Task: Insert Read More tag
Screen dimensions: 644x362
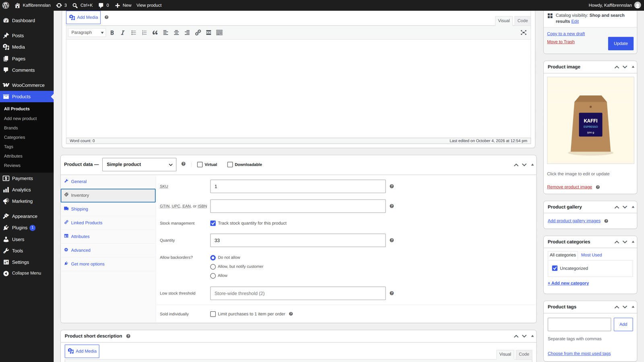Action: pyautogui.click(x=208, y=33)
